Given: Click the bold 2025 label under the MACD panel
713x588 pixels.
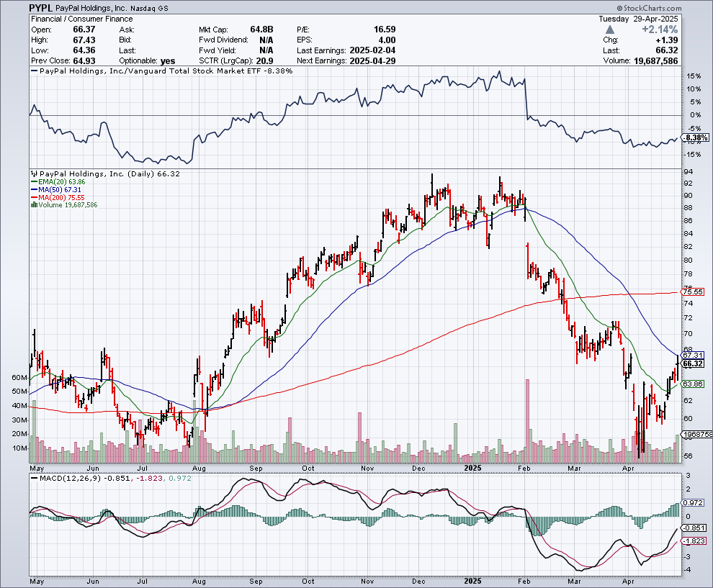Looking at the screenshot, I should coord(473,582).
